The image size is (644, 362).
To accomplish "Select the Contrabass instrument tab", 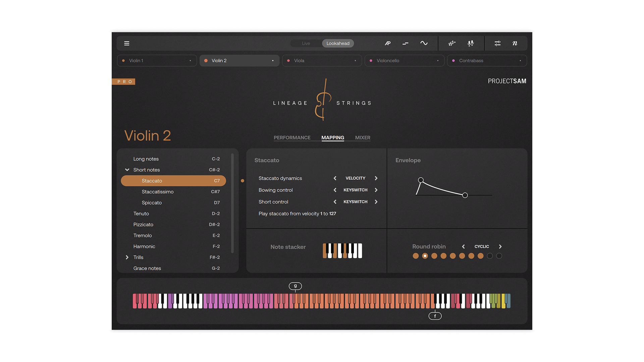I will point(487,61).
